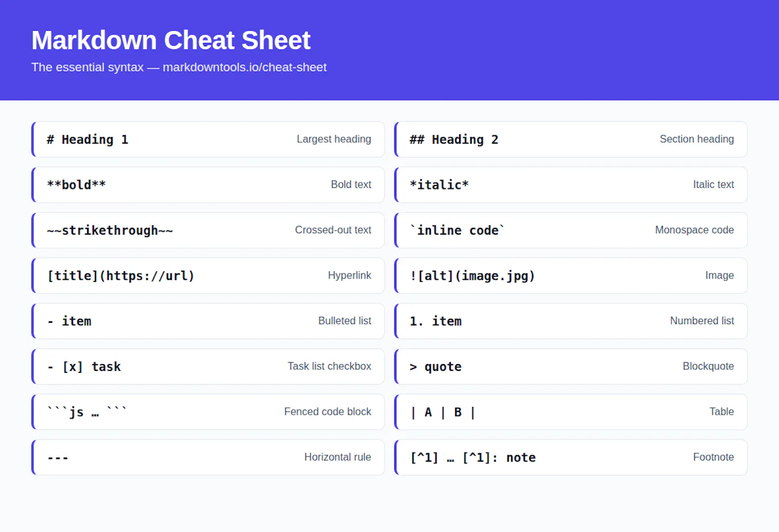Select the '~~strikethrough~~' syntax
This screenshot has height=532, width=779.
point(110,230)
